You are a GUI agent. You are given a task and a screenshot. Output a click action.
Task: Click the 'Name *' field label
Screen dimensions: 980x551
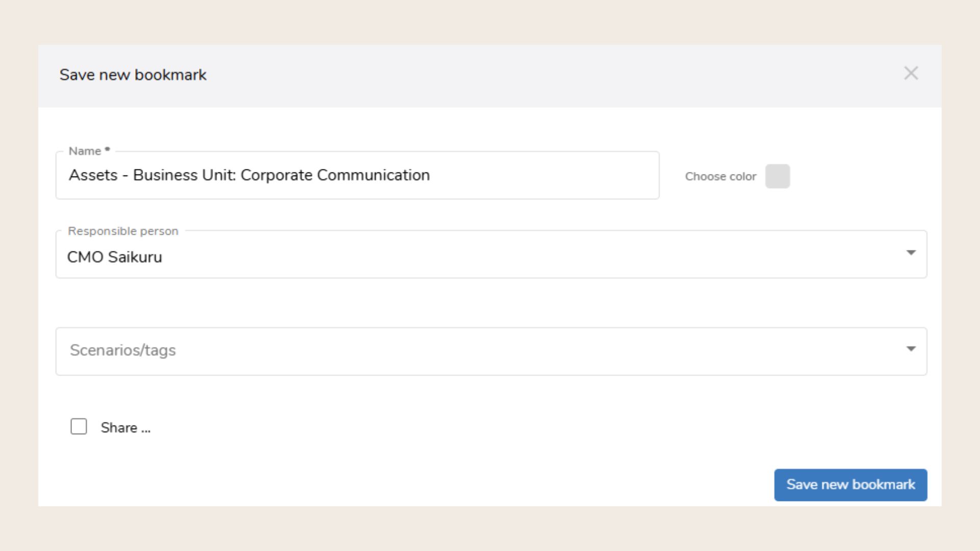click(x=89, y=151)
